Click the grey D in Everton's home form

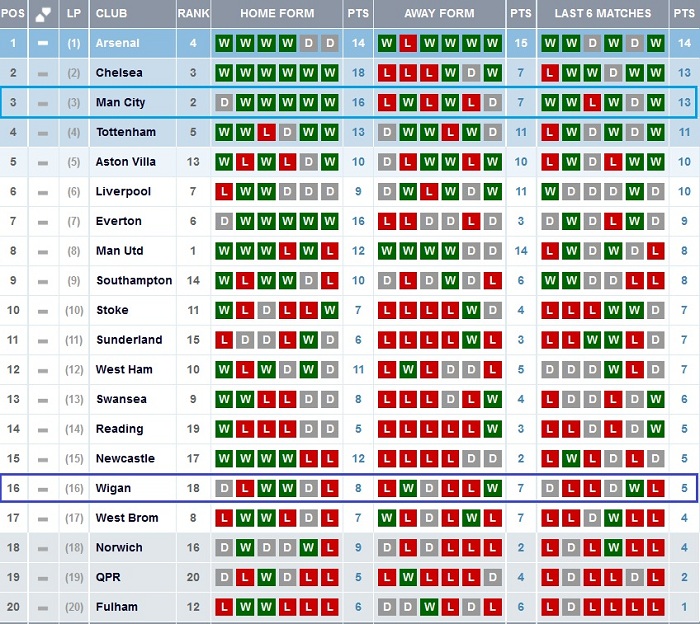click(224, 221)
